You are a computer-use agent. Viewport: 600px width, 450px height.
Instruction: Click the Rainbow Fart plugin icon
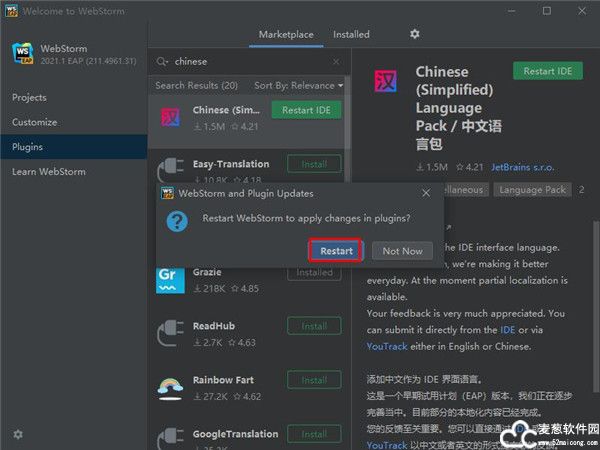(170, 388)
